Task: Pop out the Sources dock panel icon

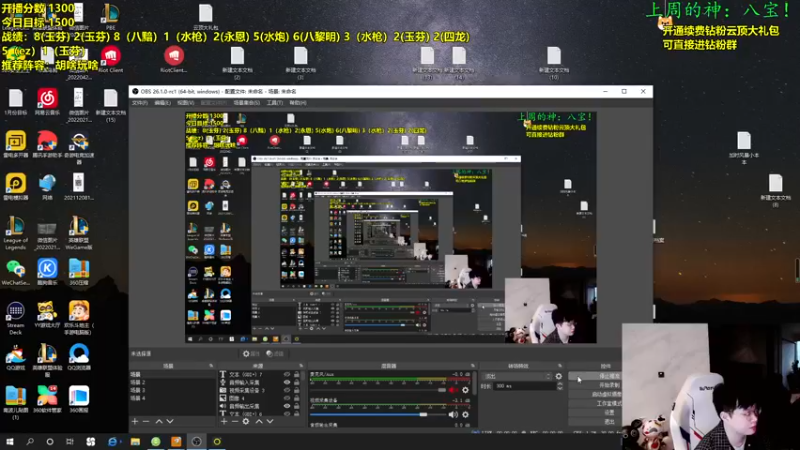Action: pyautogui.click(x=301, y=366)
